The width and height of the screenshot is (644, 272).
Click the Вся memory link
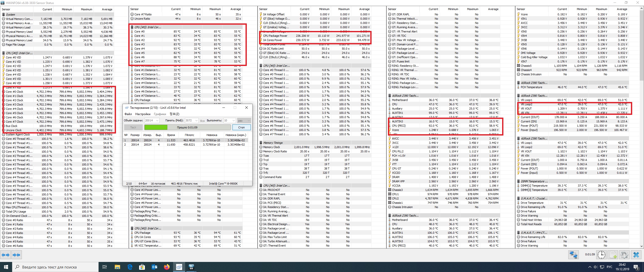202,121
